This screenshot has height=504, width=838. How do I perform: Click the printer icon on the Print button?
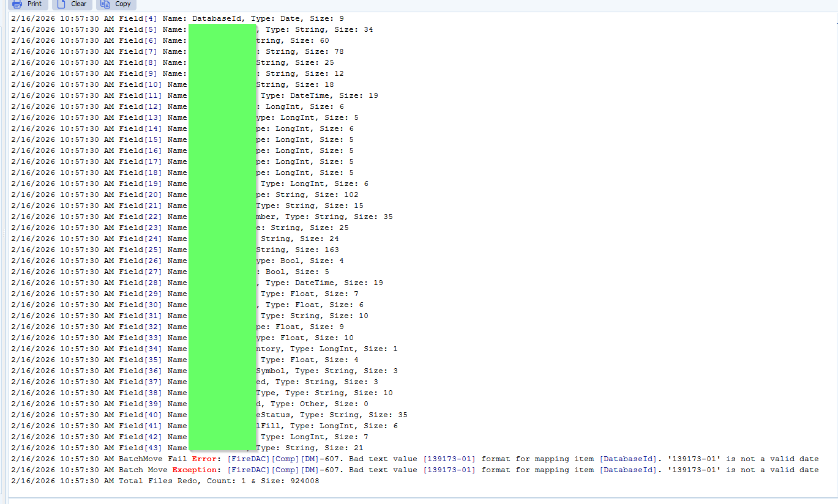coord(17,4)
